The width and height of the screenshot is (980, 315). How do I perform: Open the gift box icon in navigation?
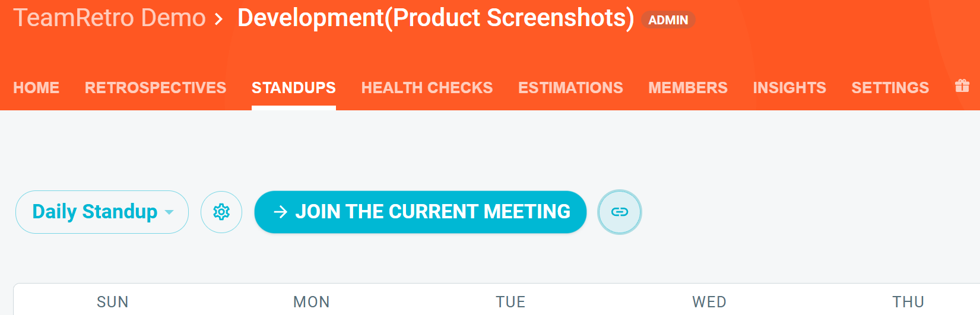pos(962,86)
